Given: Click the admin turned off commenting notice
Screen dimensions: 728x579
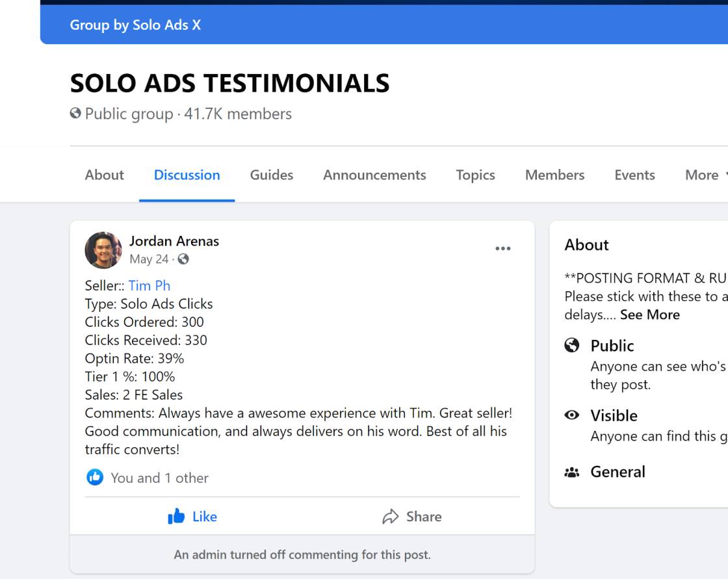Looking at the screenshot, I should 302,555.
